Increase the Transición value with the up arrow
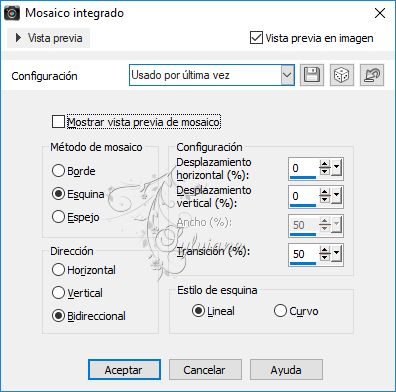The image size is (396, 392). pos(324,251)
